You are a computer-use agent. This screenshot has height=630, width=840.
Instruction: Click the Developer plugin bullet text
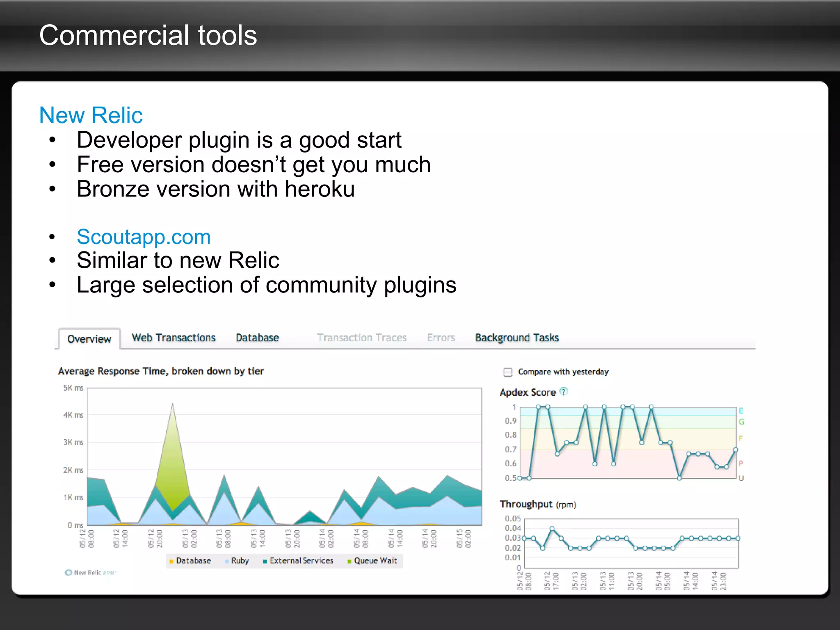point(239,140)
